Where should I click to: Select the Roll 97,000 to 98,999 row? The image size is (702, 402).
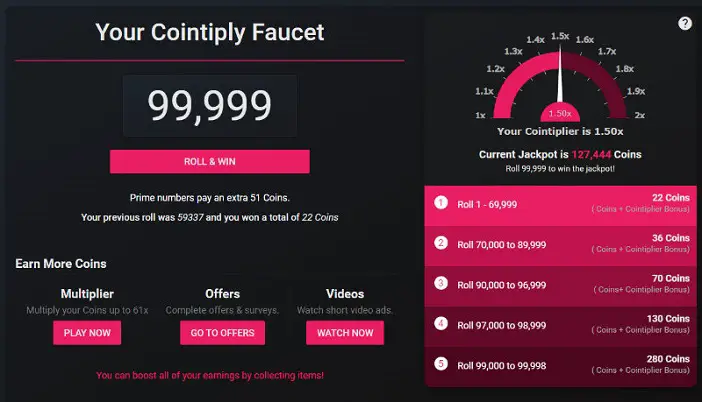point(561,327)
